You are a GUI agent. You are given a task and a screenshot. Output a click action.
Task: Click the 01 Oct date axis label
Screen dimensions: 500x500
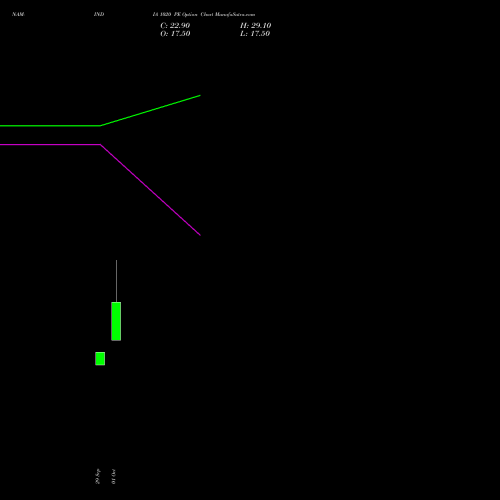pos(113,476)
